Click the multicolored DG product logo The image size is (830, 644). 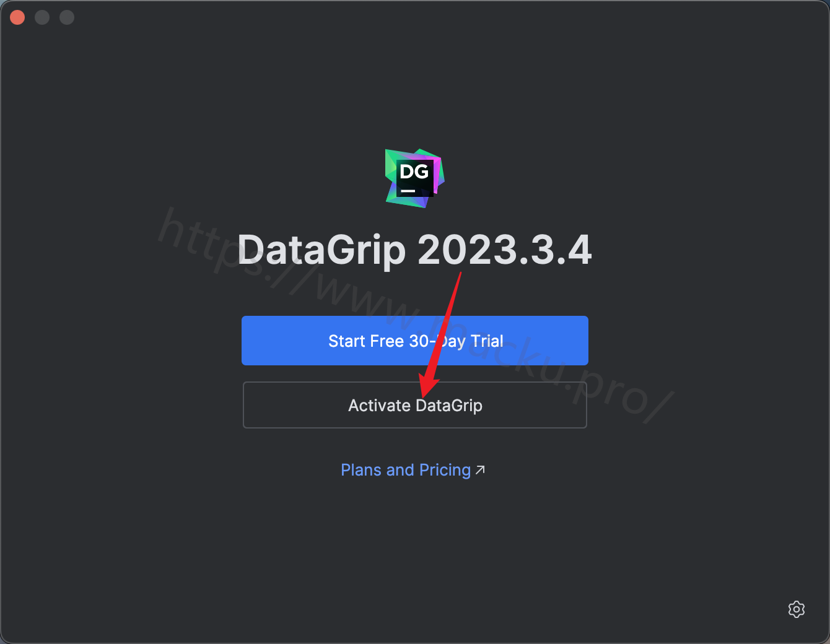pos(415,178)
